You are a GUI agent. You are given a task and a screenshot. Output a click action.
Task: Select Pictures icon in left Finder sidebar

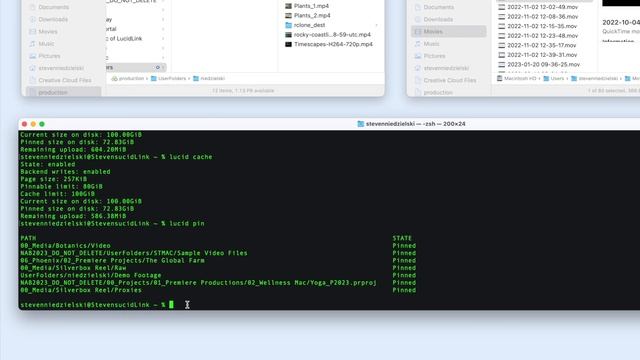pyautogui.click(x=33, y=56)
